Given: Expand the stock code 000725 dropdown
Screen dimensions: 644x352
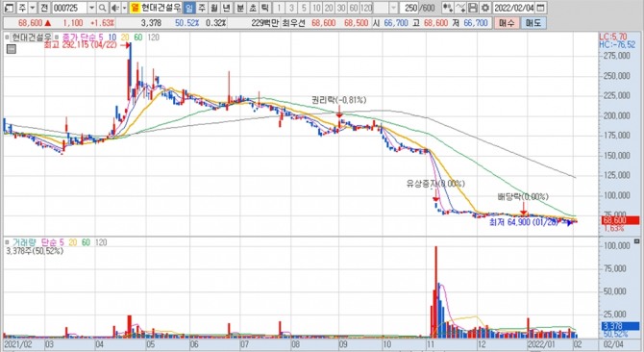Looking at the screenshot, I should (x=91, y=8).
